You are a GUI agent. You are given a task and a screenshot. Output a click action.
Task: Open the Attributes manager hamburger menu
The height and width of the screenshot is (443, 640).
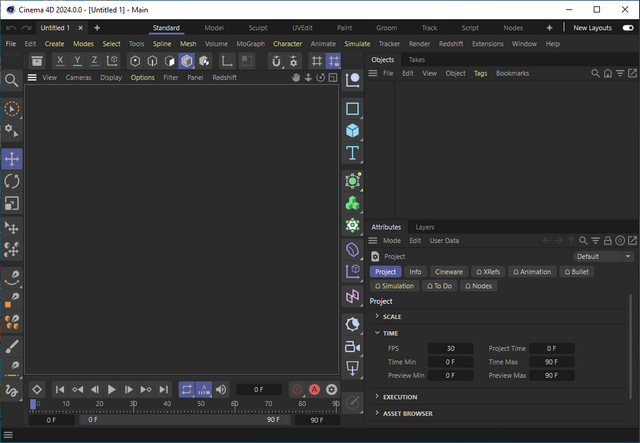373,240
